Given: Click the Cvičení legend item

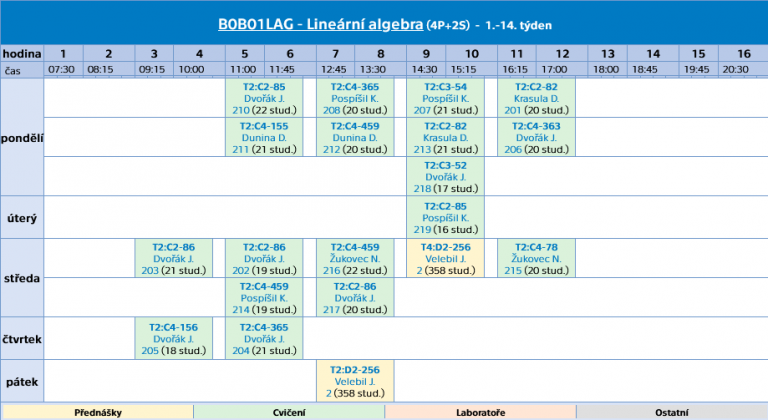Looking at the screenshot, I should point(289,413).
